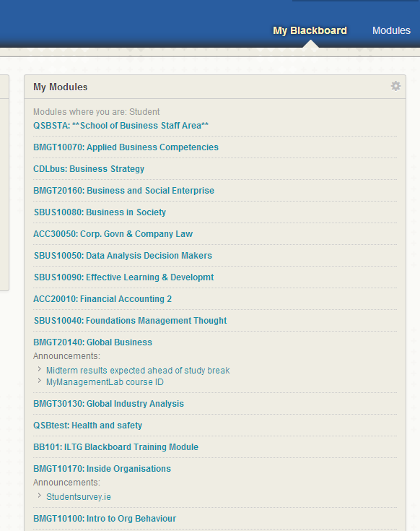The height and width of the screenshot is (531, 420).
Task: Open BMGT20140 Global Business module
Action: [x=92, y=342]
